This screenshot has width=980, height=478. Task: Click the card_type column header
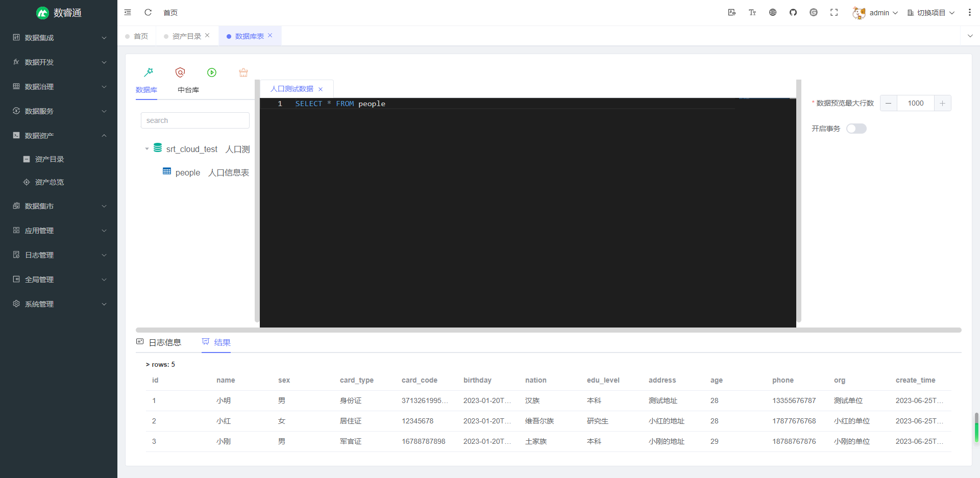pyautogui.click(x=357, y=380)
